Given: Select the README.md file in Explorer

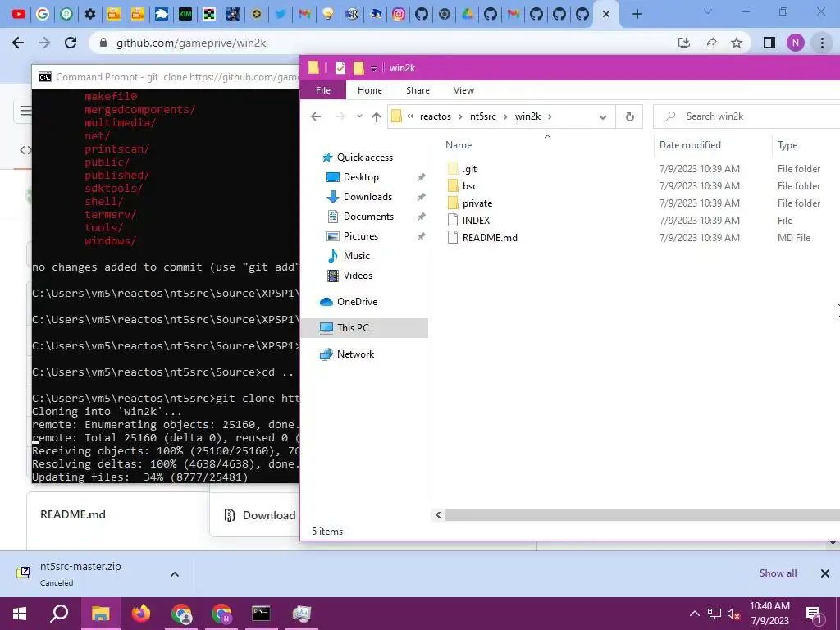Looking at the screenshot, I should click(x=489, y=237).
